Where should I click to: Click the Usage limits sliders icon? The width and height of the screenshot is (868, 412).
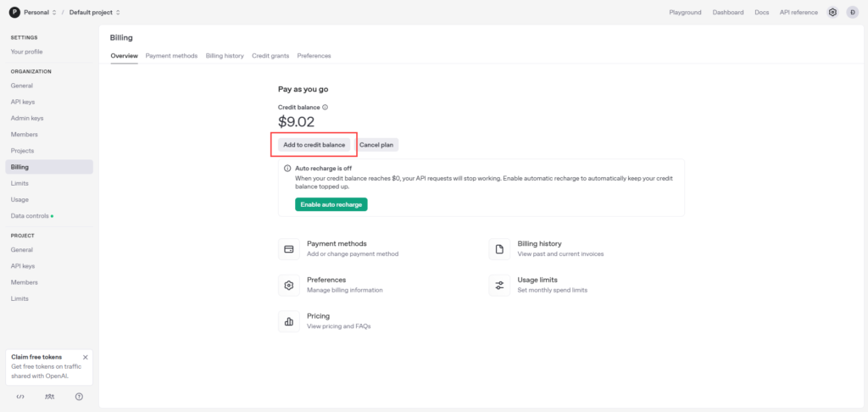pos(499,285)
